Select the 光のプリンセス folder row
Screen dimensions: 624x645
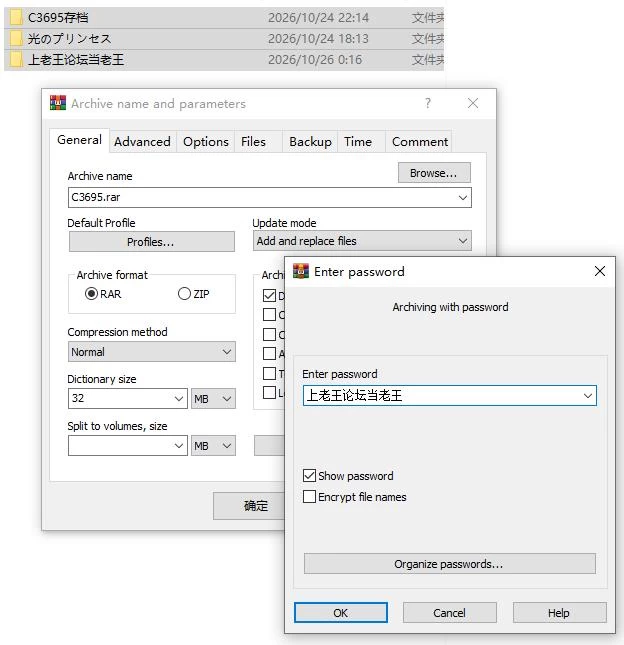224,39
